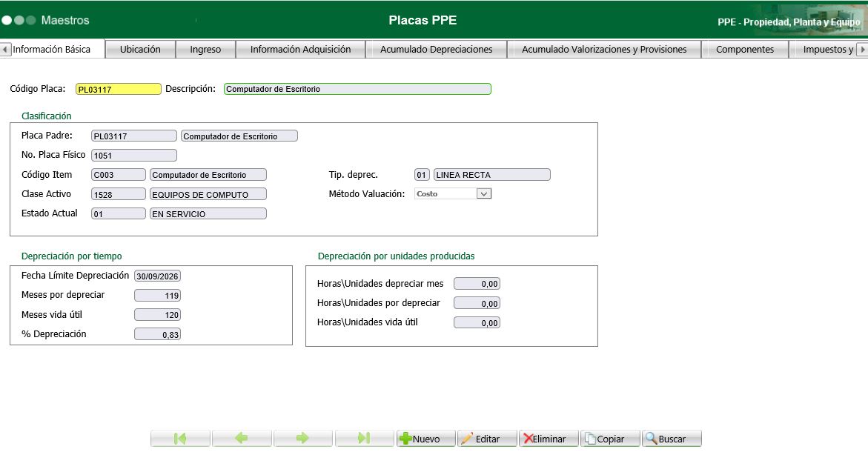Click the Meses vida útil field
Image resolution: width=868 pixels, height=475 pixels.
point(157,315)
